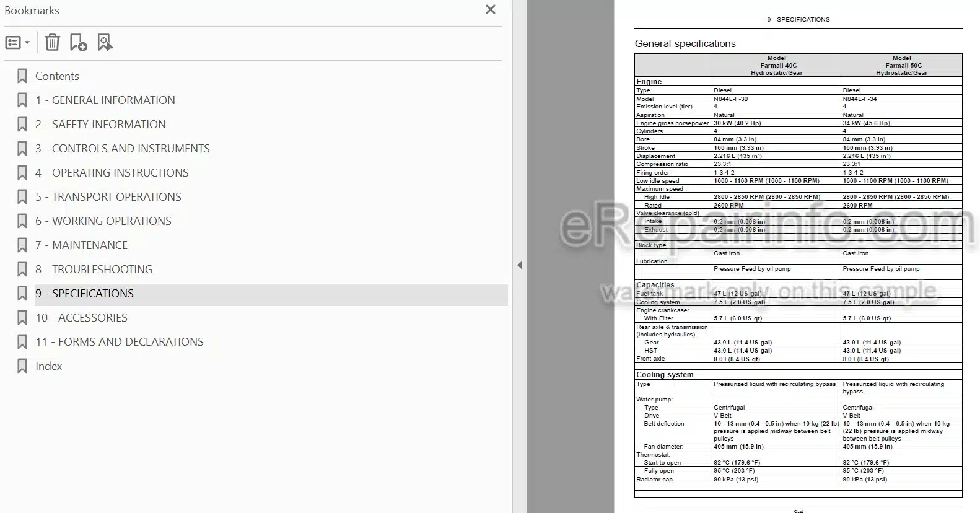The width and height of the screenshot is (980, 513).
Task: Open the Contents bookmark
Action: click(x=57, y=76)
